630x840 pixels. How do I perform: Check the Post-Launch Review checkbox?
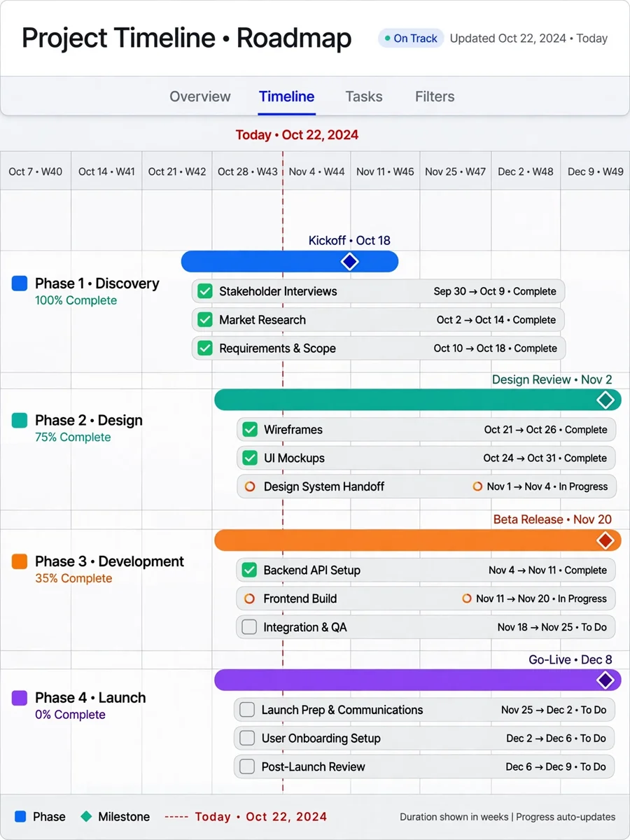click(x=247, y=766)
